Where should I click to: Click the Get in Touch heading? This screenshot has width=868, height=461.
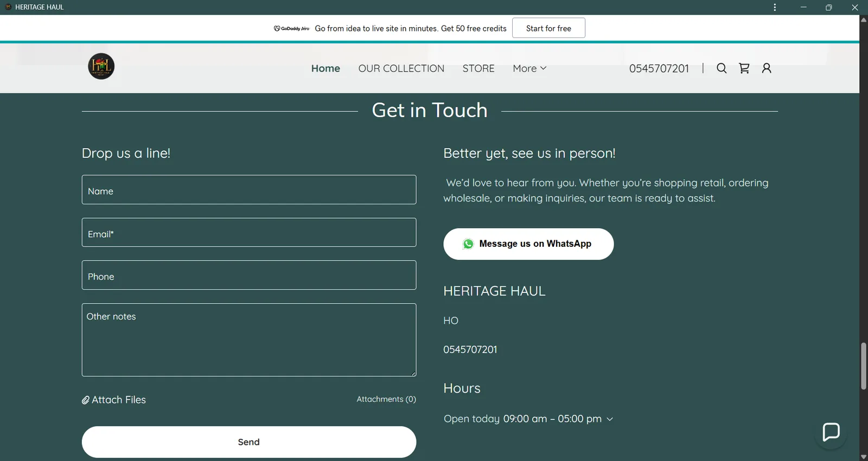(430, 110)
